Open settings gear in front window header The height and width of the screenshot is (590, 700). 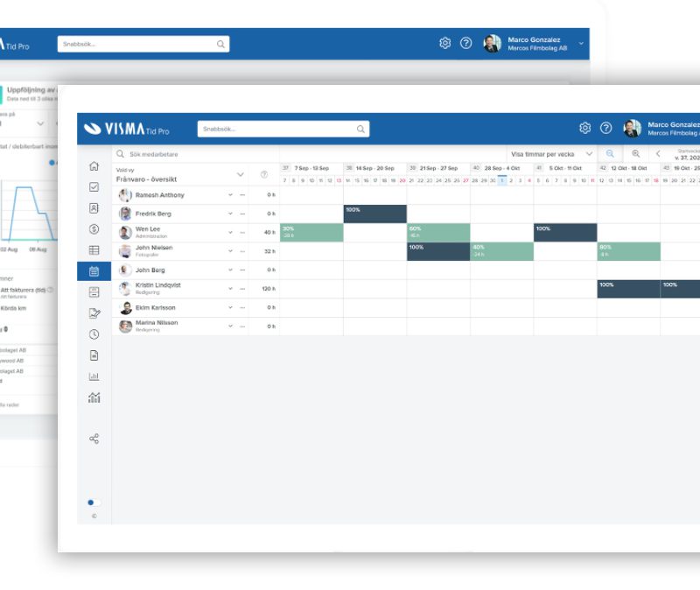pyautogui.click(x=584, y=128)
